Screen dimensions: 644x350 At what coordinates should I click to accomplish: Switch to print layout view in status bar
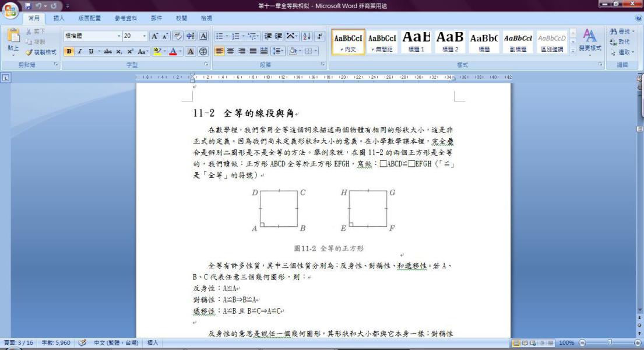(x=516, y=343)
